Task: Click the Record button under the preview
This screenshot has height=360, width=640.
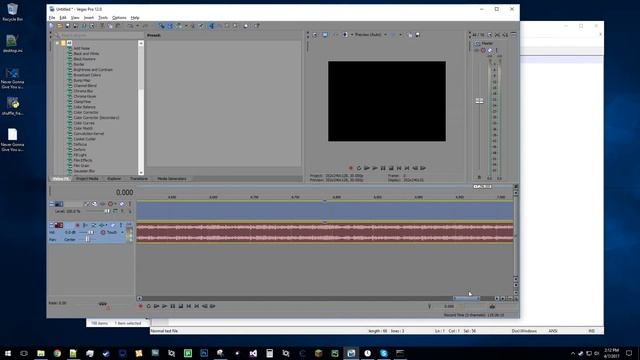Action: point(351,168)
